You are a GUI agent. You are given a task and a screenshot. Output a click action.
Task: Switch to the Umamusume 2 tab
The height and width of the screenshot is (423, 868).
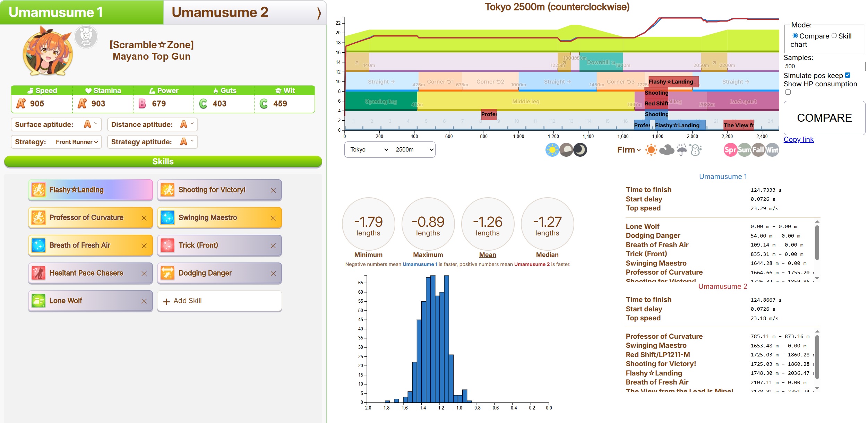pos(245,12)
